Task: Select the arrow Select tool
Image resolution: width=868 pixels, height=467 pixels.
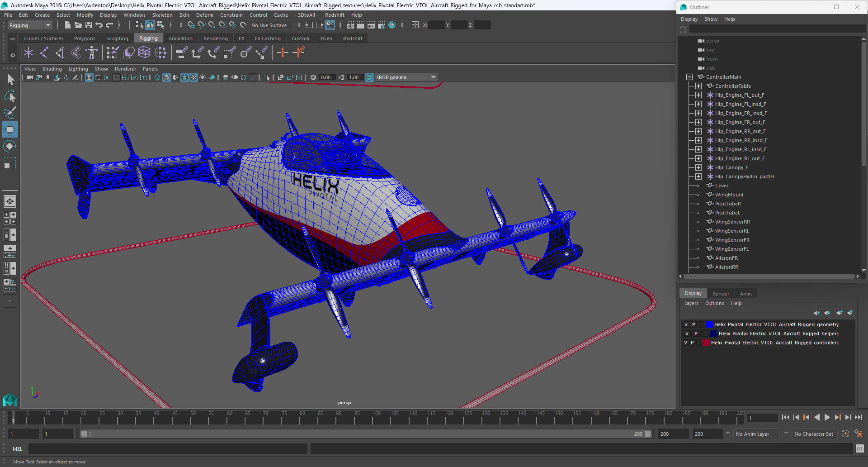Action: [10, 80]
